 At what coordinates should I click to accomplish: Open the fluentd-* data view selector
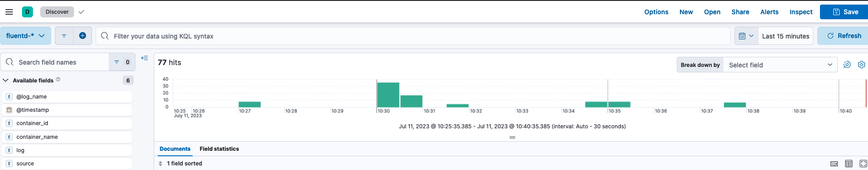point(26,36)
